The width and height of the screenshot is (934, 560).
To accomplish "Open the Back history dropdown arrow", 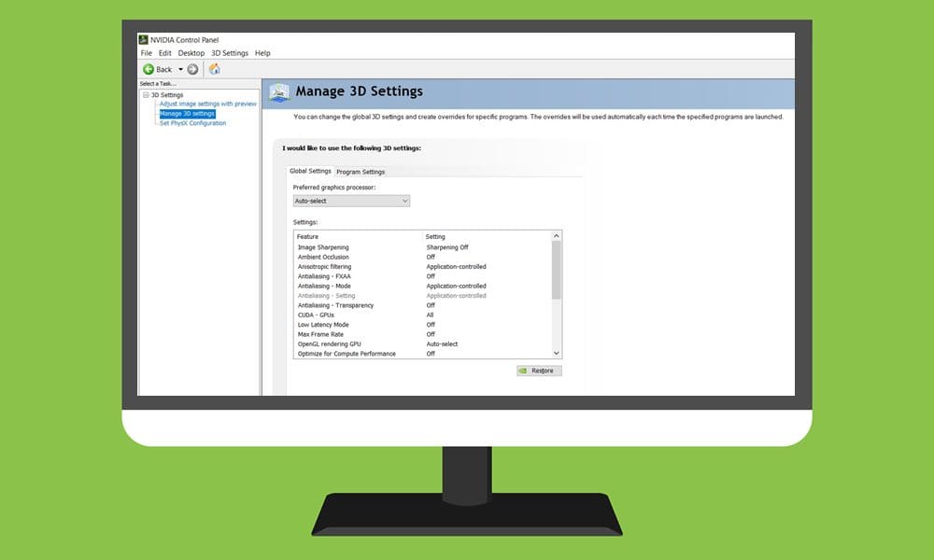I will [x=180, y=70].
